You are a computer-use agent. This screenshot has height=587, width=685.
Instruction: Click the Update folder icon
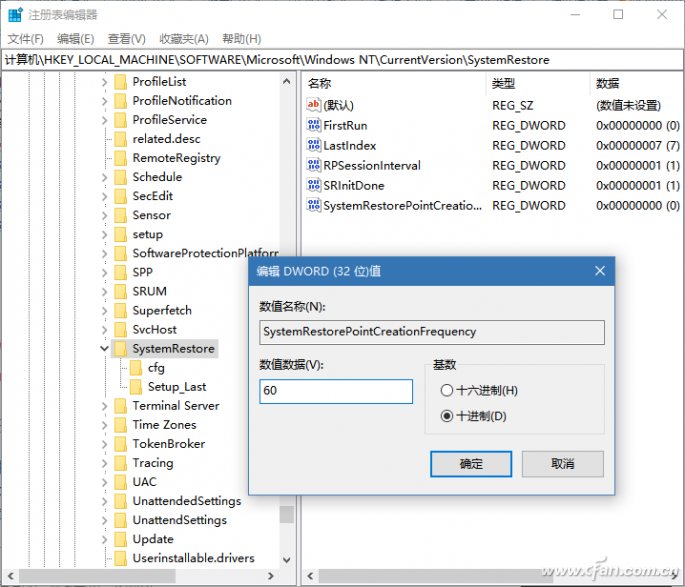point(120,539)
